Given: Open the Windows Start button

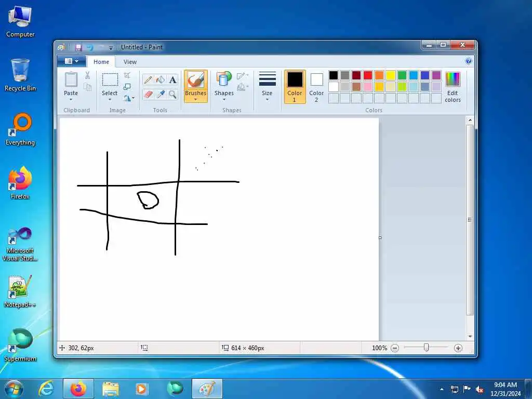Looking at the screenshot, I should click(14, 389).
